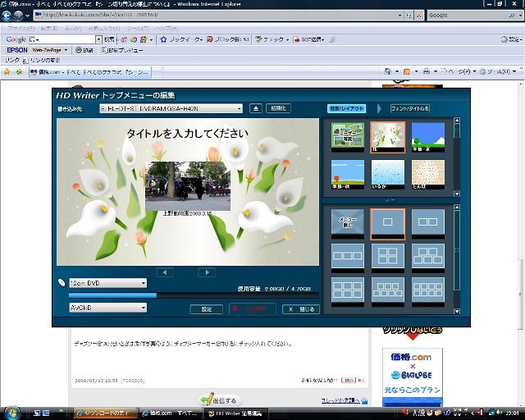Select the no-menu layout option
This screenshot has height=420, width=525.
348,224
